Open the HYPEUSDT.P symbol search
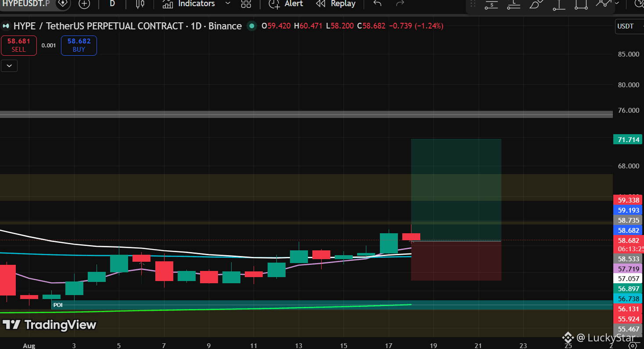Viewport: 644px width, 349px height. pos(25,4)
